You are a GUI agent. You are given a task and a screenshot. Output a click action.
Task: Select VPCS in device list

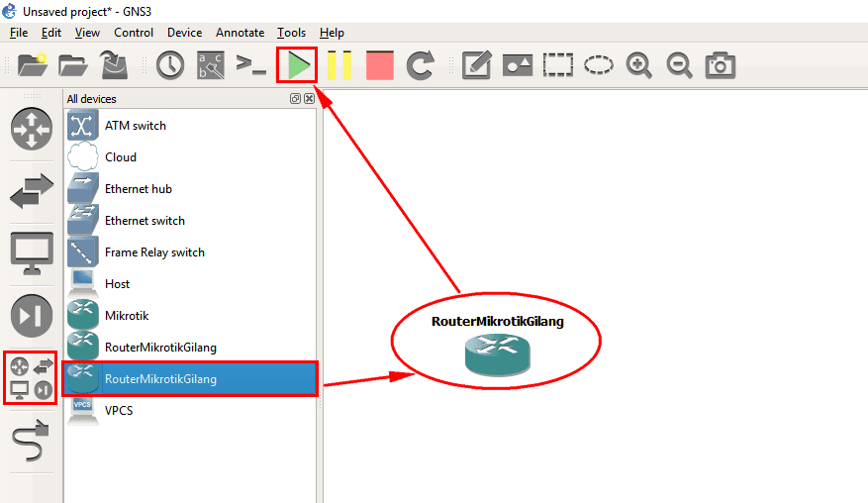191,411
